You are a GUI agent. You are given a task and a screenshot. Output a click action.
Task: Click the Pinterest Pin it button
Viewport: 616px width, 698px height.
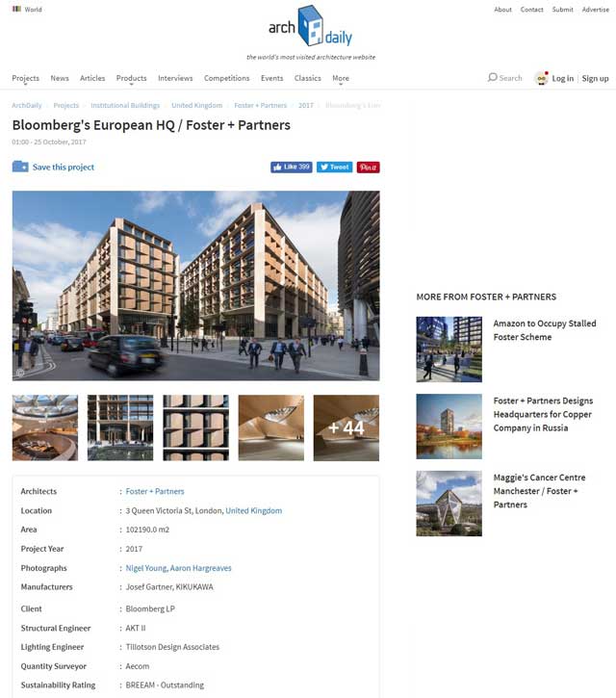point(368,167)
